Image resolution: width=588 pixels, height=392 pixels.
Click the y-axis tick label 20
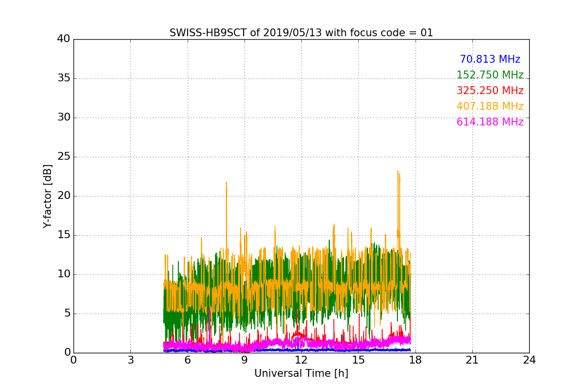pos(64,196)
